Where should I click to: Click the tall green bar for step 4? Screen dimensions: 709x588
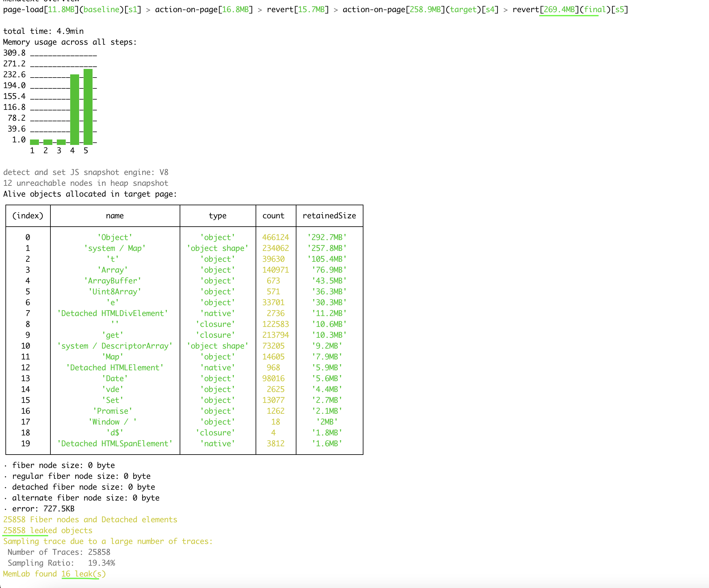point(75,109)
